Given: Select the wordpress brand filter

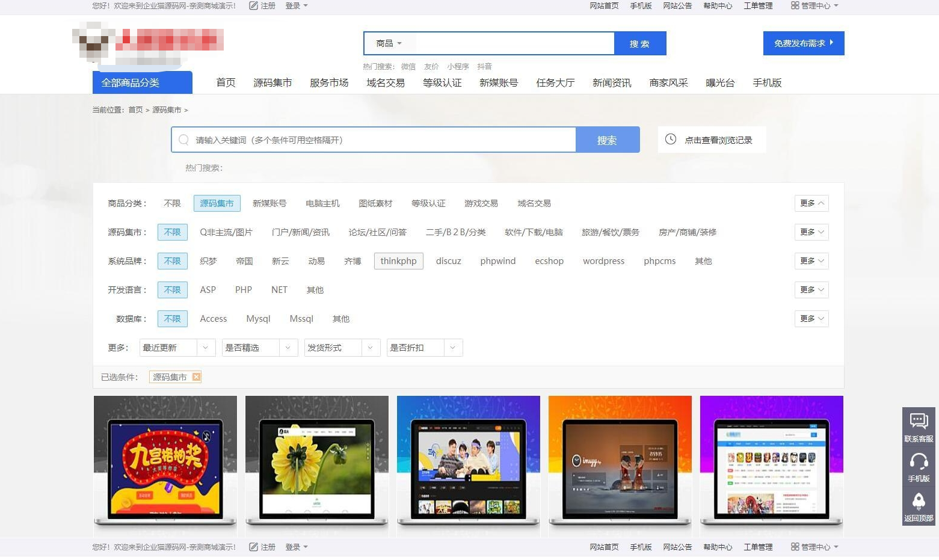Looking at the screenshot, I should click(x=603, y=261).
